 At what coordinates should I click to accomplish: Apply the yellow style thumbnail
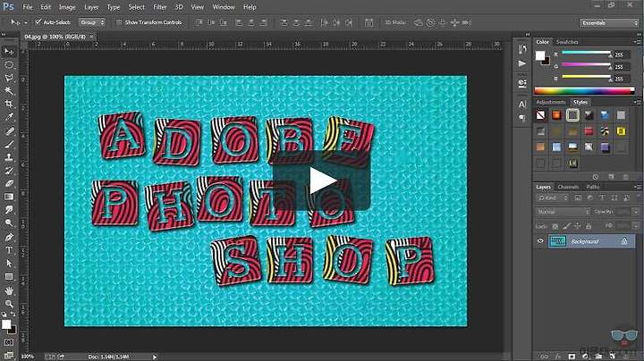[x=621, y=131]
